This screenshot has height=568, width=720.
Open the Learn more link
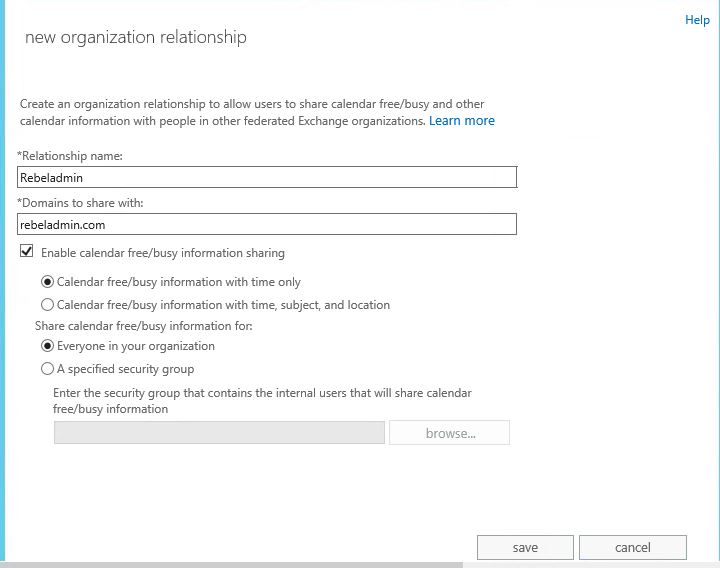[x=461, y=121]
